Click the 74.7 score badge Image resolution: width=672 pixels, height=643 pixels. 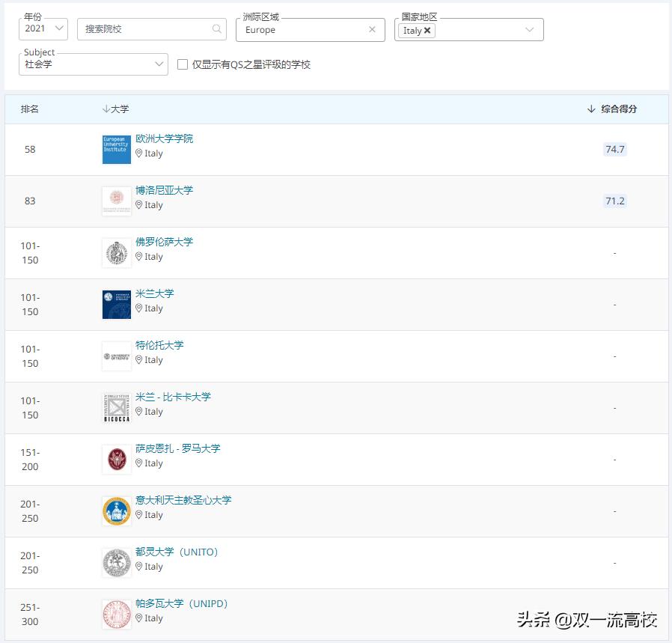pyautogui.click(x=614, y=149)
